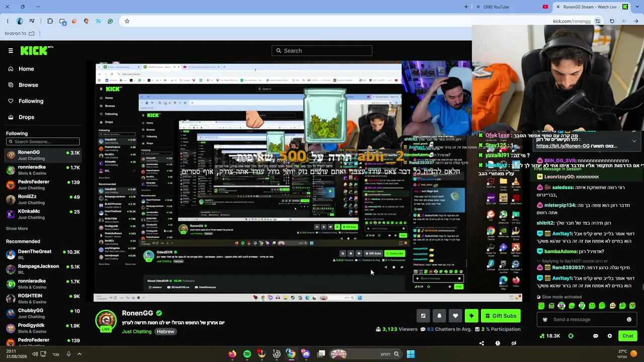Open the all bookmarks folder
The width and height of the screenshot is (644, 362).
pos(20,34)
